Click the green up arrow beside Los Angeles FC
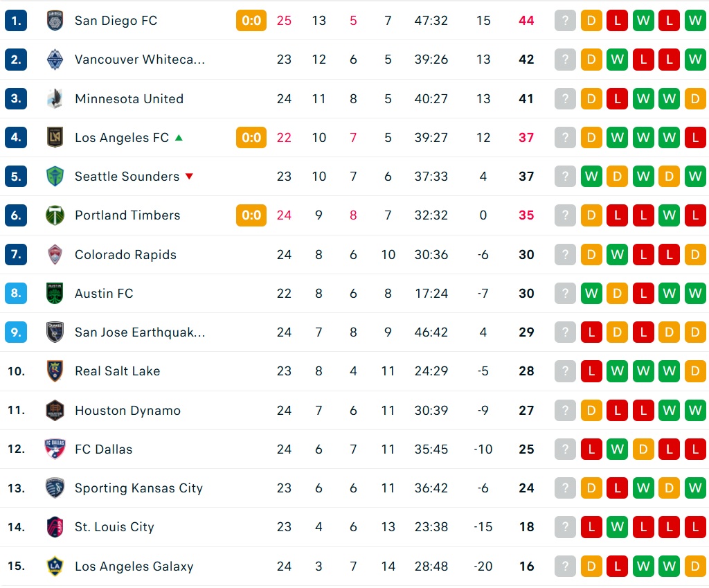 point(179,138)
